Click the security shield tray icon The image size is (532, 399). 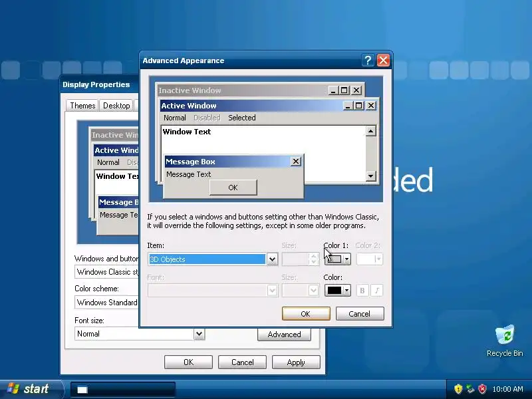(458, 389)
